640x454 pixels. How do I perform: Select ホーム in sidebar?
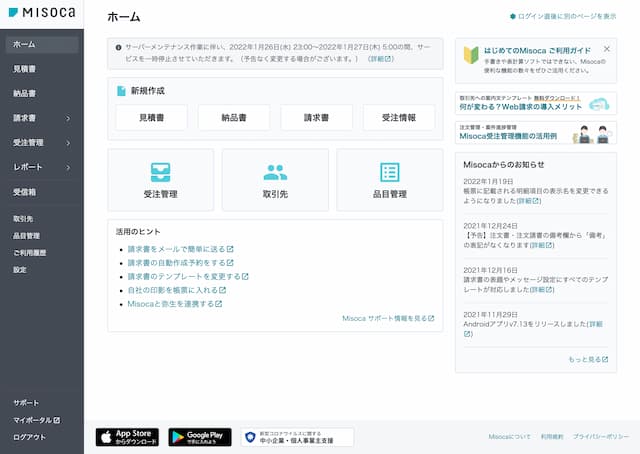(x=42, y=45)
